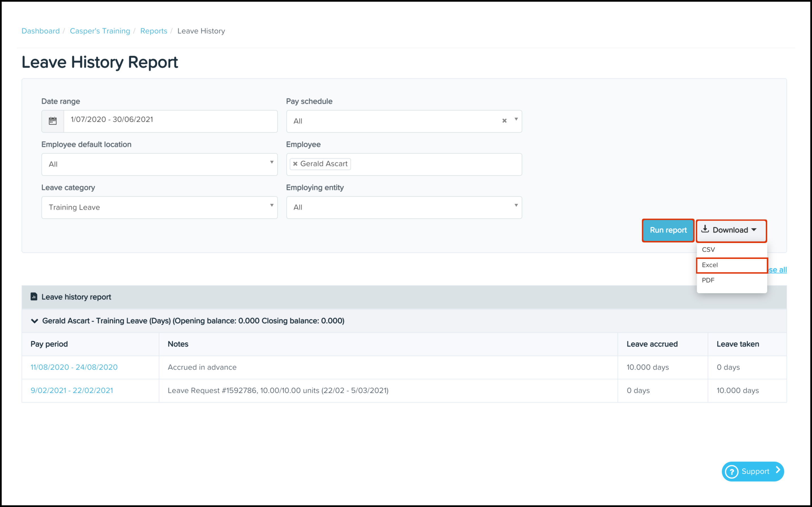
Task: Click the arrow on the Support widget
Action: point(778,470)
